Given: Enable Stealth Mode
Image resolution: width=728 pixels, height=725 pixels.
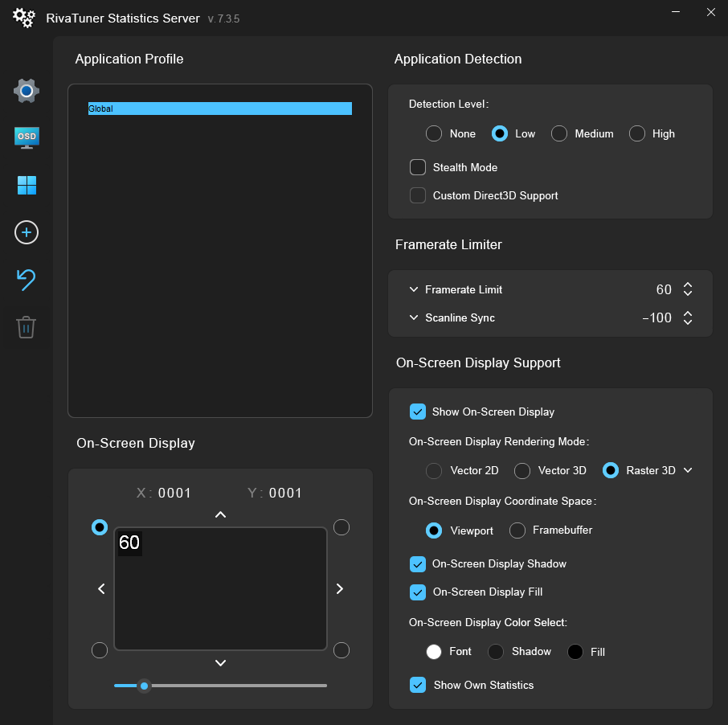Looking at the screenshot, I should (x=417, y=167).
